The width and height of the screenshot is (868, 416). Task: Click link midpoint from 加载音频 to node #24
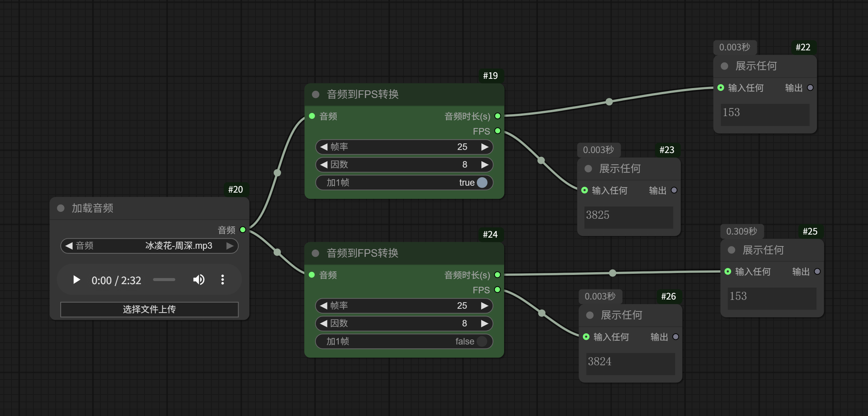pos(277,252)
